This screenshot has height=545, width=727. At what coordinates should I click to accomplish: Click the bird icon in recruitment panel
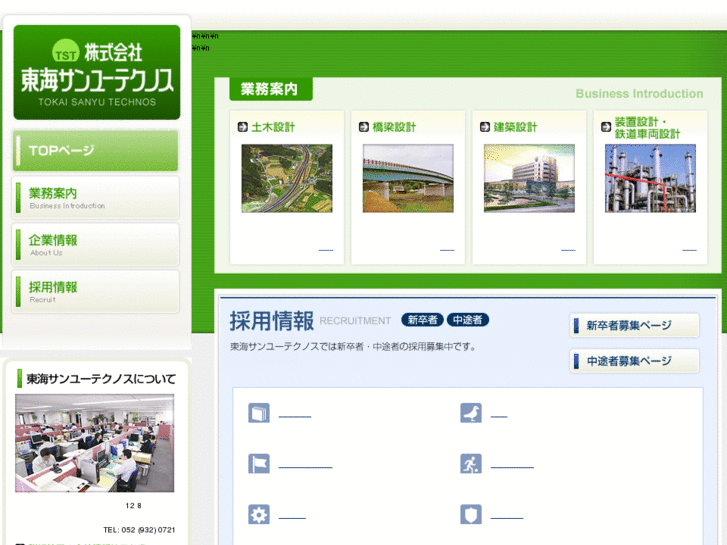click(471, 413)
